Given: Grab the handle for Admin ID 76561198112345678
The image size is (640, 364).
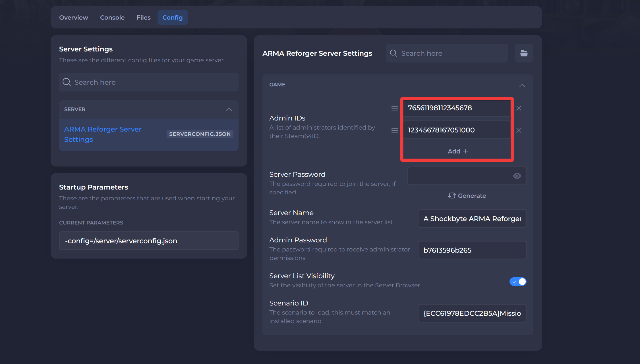Looking at the screenshot, I should tap(394, 108).
